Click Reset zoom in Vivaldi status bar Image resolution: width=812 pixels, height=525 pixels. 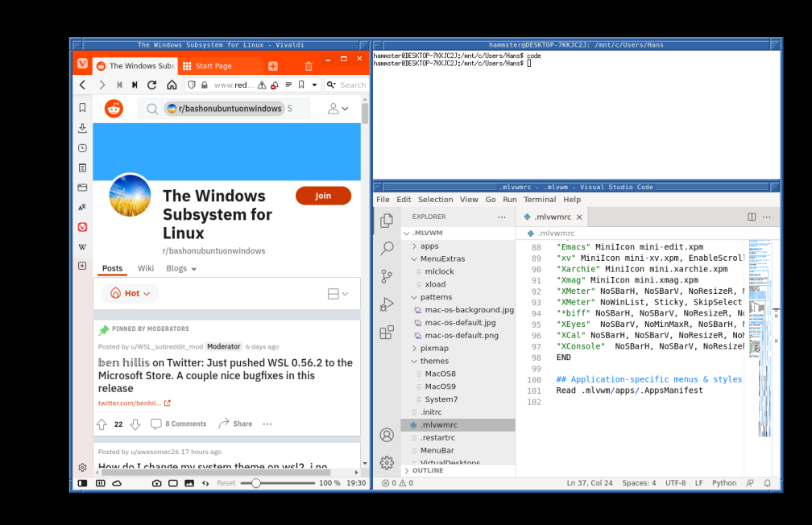pyautogui.click(x=226, y=483)
